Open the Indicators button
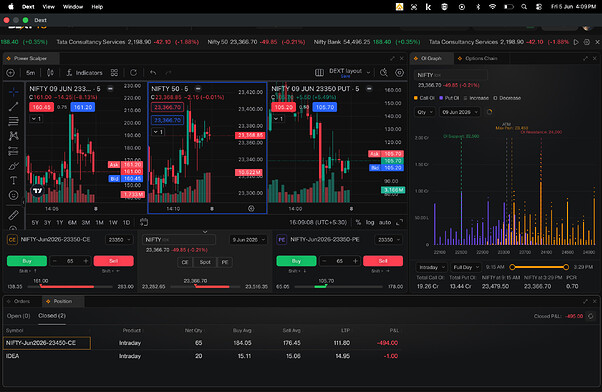The width and height of the screenshot is (602, 392). 84,73
